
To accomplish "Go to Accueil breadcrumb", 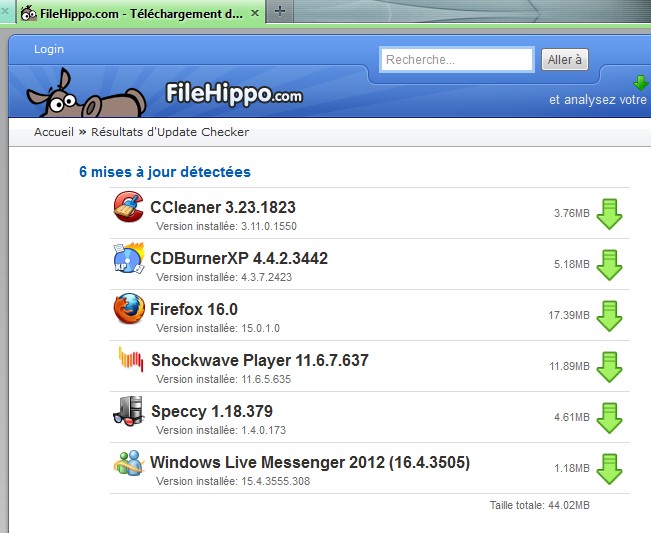I will pos(54,132).
